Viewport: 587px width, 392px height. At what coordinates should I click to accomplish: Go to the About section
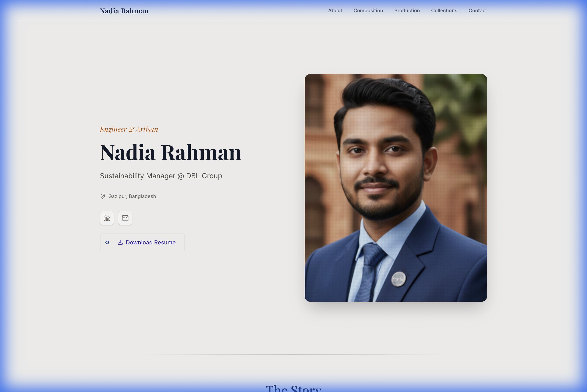(x=335, y=11)
